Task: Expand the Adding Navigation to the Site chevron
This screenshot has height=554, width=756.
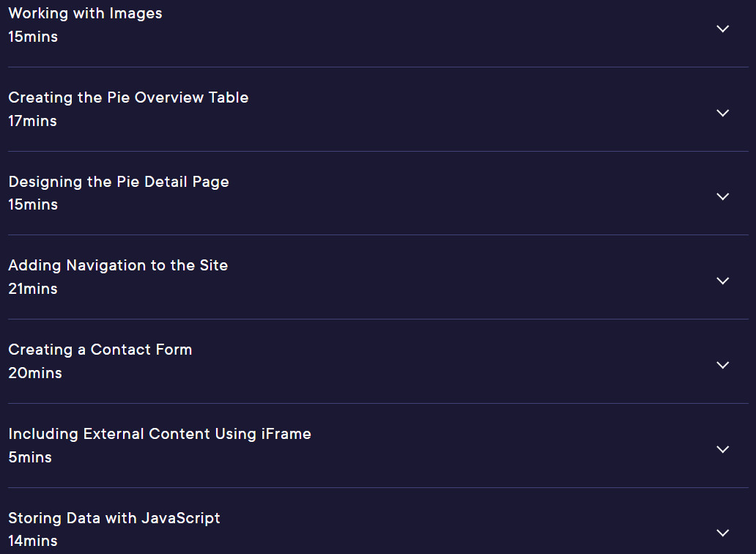Action: (722, 281)
